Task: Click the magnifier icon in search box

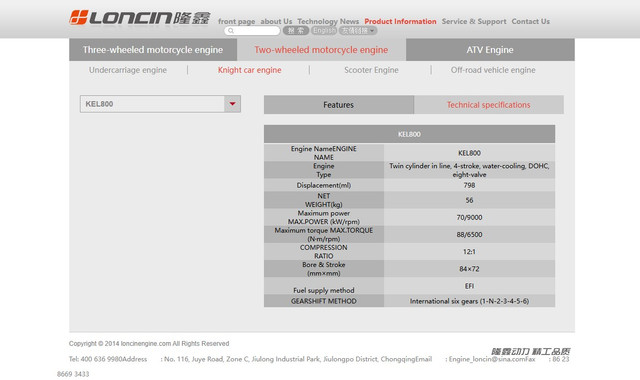Action: point(231,31)
